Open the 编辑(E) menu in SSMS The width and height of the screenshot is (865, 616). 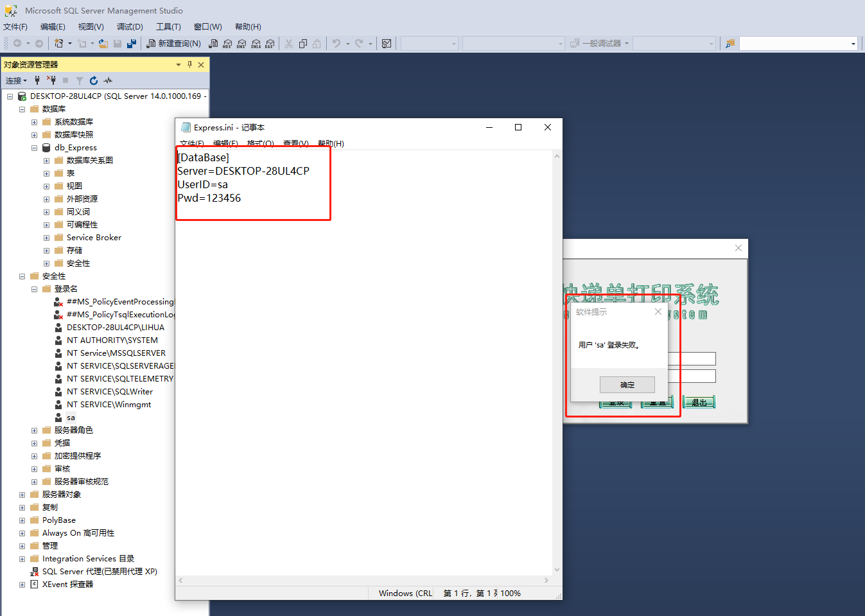coord(53,27)
